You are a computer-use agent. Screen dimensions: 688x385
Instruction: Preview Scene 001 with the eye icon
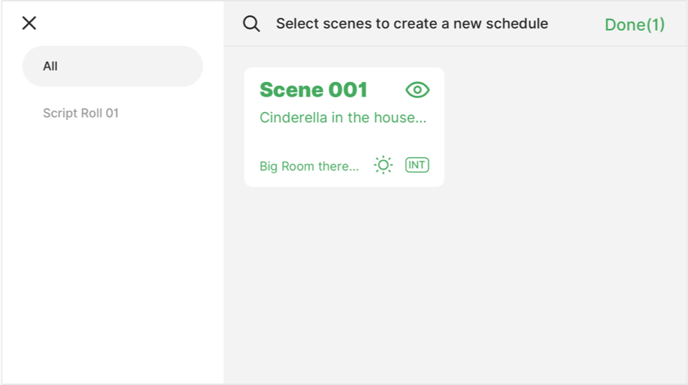[x=417, y=90]
